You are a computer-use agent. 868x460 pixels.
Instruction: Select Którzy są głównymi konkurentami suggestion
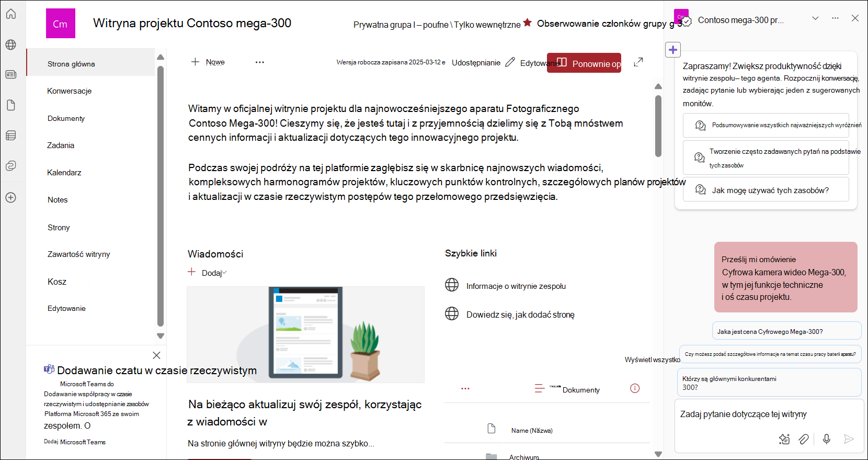(x=769, y=383)
